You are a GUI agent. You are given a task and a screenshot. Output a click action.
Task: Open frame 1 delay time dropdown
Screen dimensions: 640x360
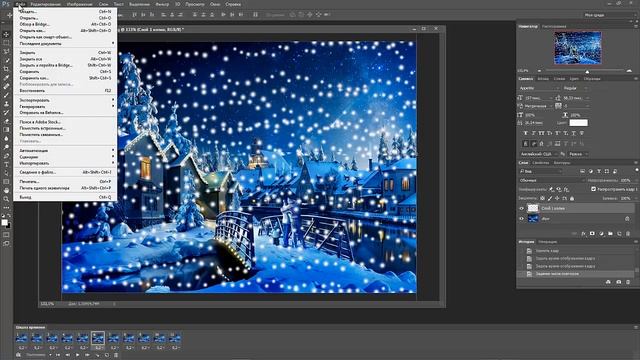point(22,348)
